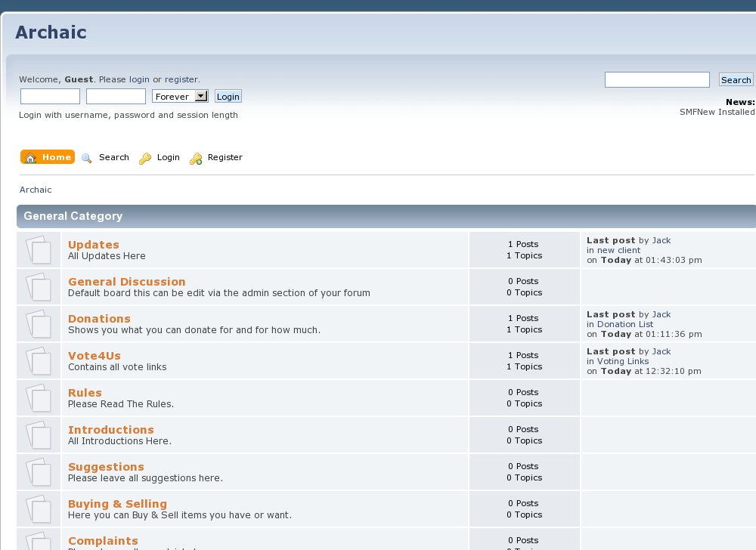Screen dimensions: 756x550
Task: Click the magnifier icon in the menu bar
Action: point(87,158)
